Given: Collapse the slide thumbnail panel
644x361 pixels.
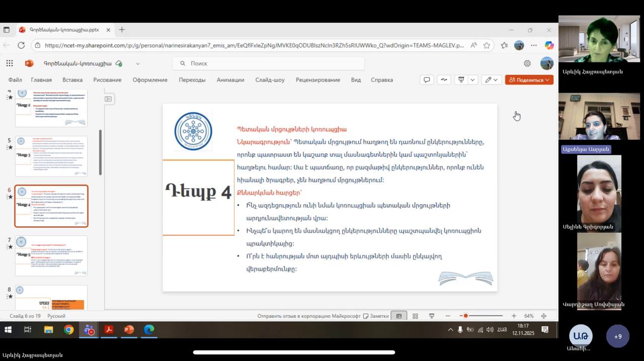Looking at the screenshot, I should [108, 99].
